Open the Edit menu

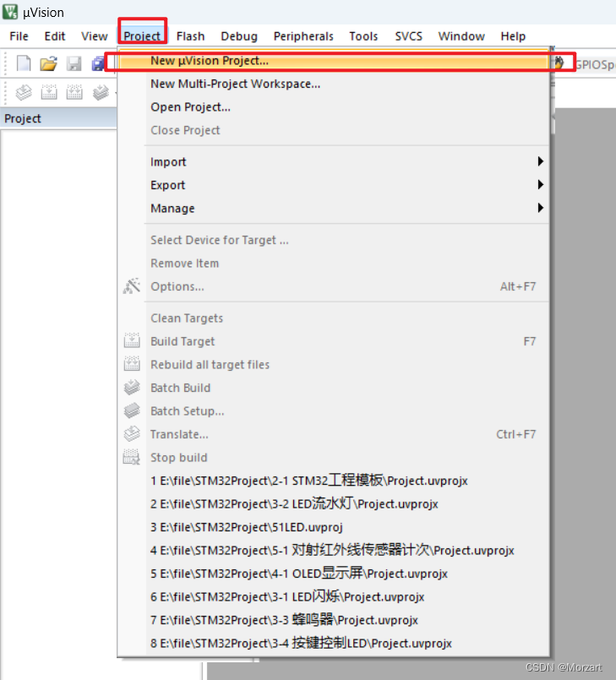(x=55, y=36)
